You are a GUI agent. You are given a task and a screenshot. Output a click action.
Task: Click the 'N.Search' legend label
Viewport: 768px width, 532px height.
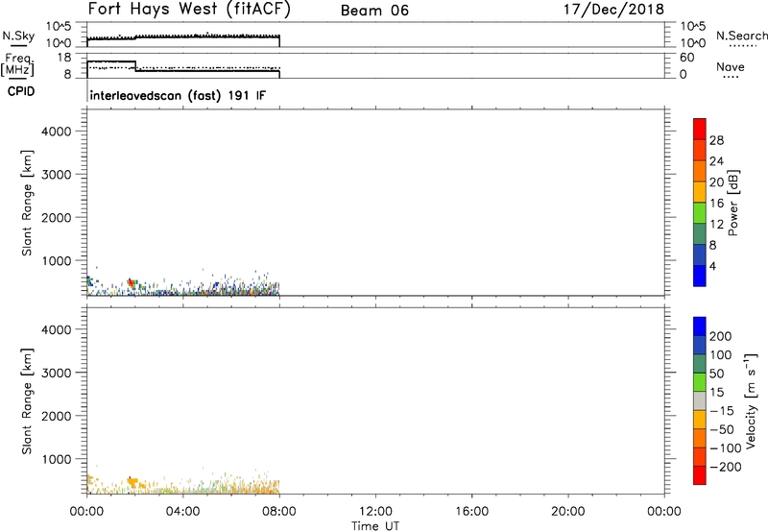coord(741,36)
